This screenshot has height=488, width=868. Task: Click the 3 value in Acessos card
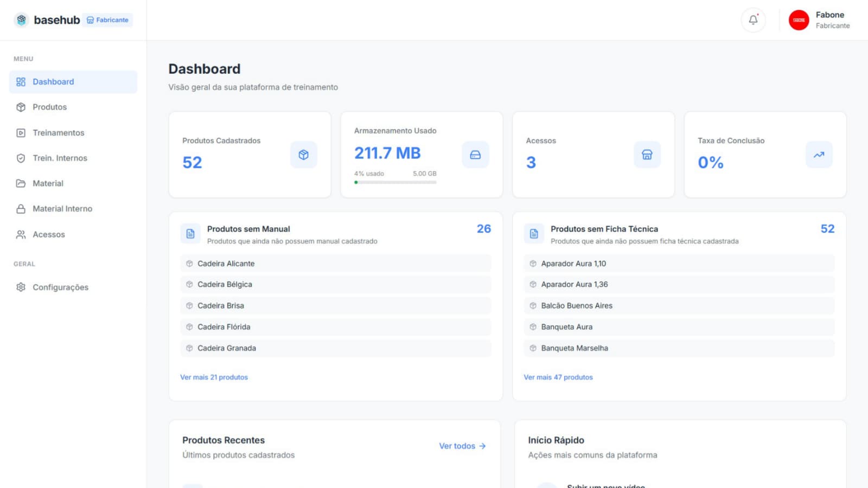531,163
